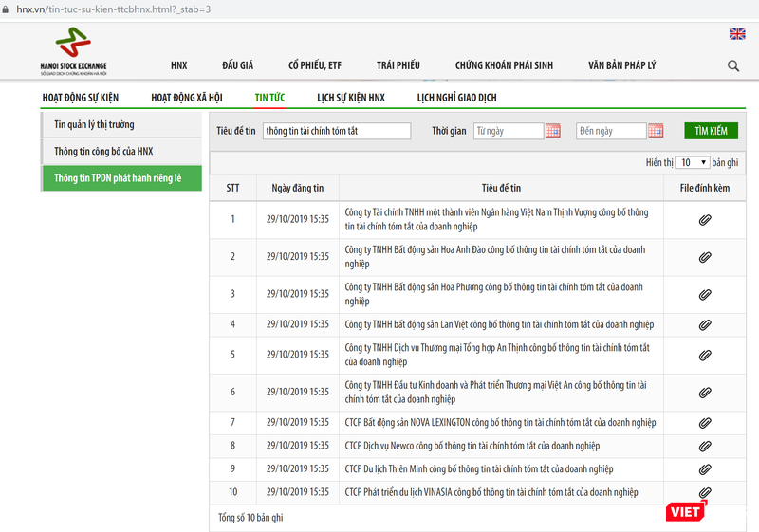This screenshot has height=532, width=759.
Task: Open calendar picker for Đến ngày
Action: (656, 131)
